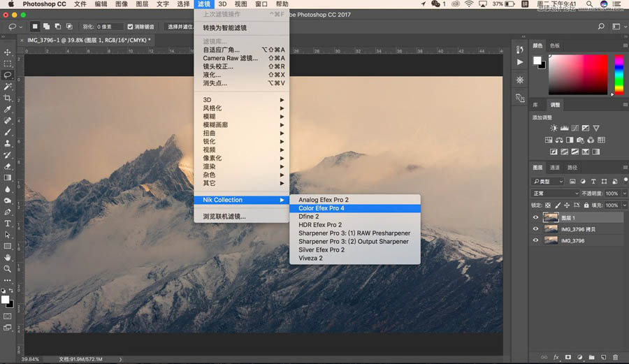Expand the 3D filter submenu
Image resolution: width=629 pixels, height=364 pixels.
click(x=241, y=100)
